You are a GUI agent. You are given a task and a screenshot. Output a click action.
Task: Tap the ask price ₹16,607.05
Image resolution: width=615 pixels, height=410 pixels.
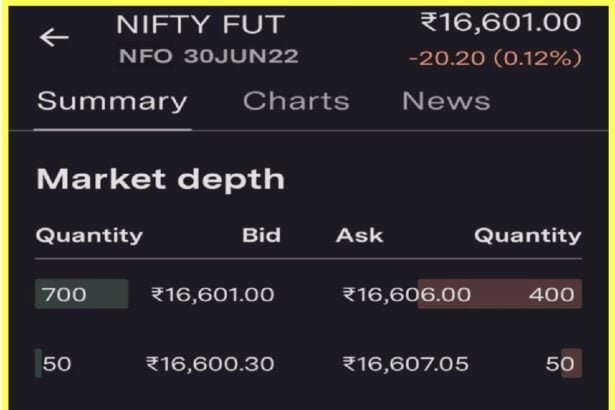point(405,364)
